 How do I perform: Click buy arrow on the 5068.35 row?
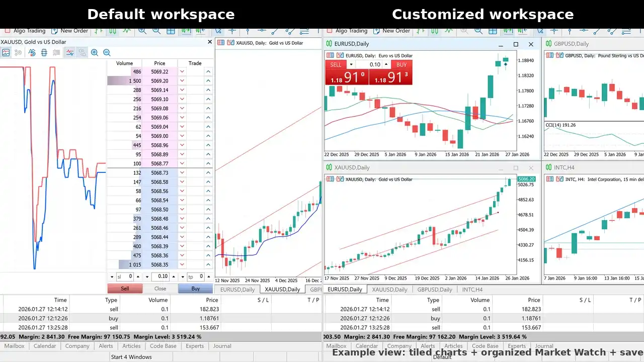[208, 265]
